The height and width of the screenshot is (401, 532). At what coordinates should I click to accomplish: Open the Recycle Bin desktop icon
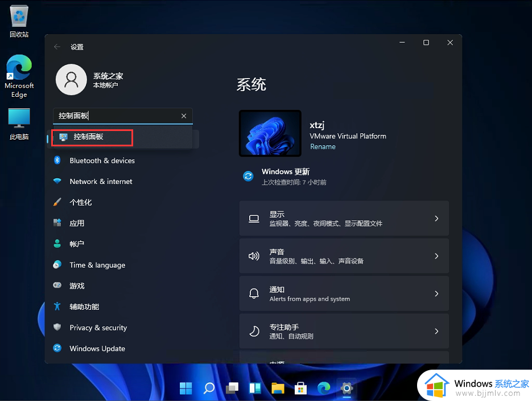19,21
